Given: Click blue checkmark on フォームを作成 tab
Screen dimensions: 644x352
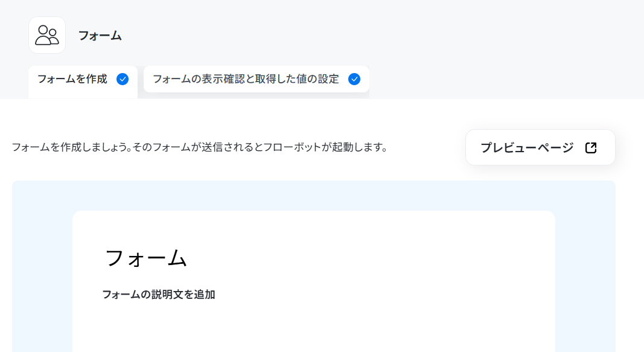Looking at the screenshot, I should point(123,79).
